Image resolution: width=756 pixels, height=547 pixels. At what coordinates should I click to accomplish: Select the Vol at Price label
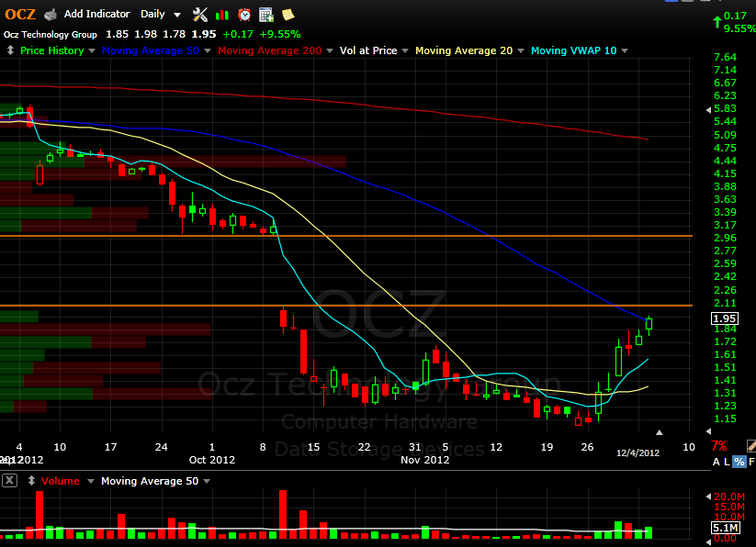(368, 50)
